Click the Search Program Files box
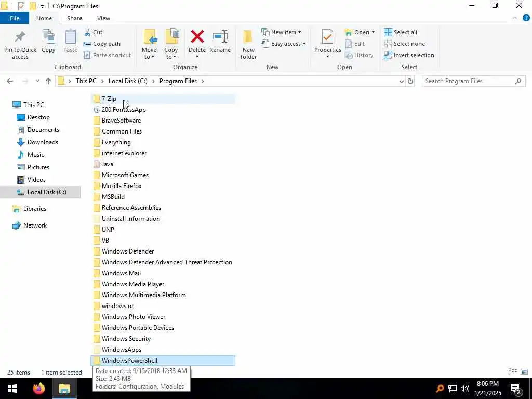 473,81
